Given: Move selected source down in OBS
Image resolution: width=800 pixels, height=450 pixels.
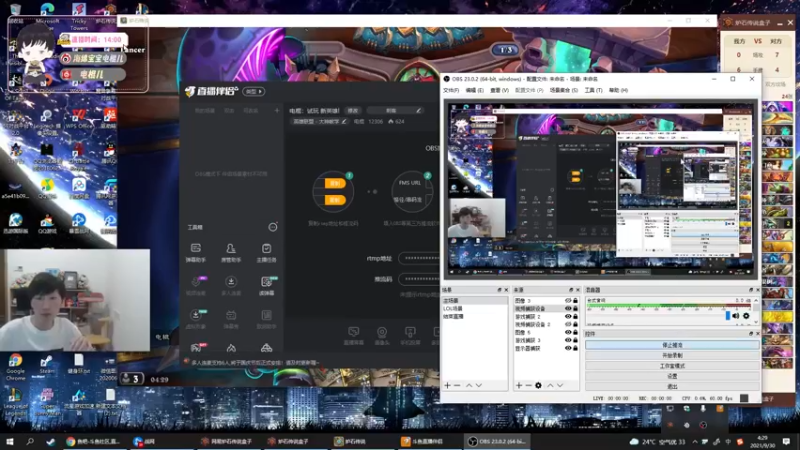Looking at the screenshot, I should point(560,385).
